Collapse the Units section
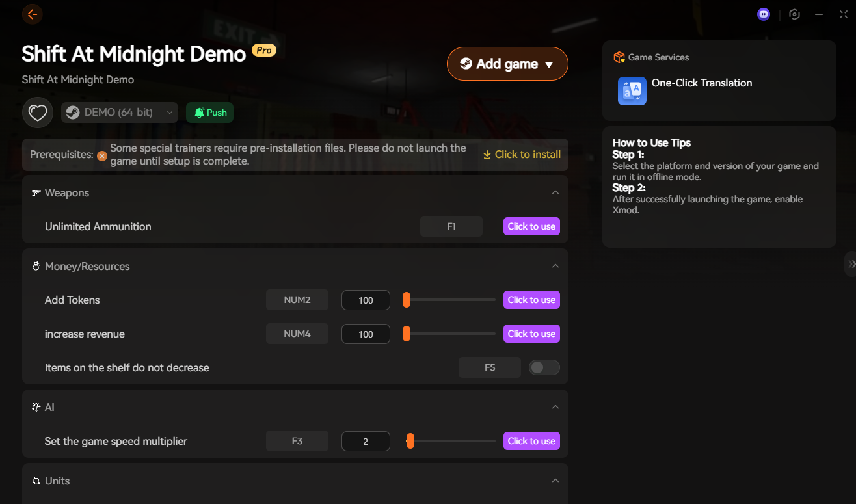The width and height of the screenshot is (856, 504). (555, 481)
